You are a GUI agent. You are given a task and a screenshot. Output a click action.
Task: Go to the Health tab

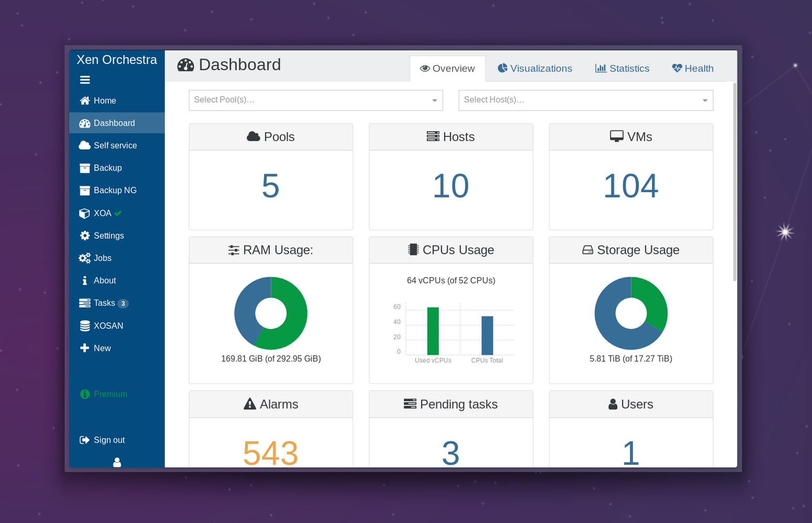(x=692, y=69)
